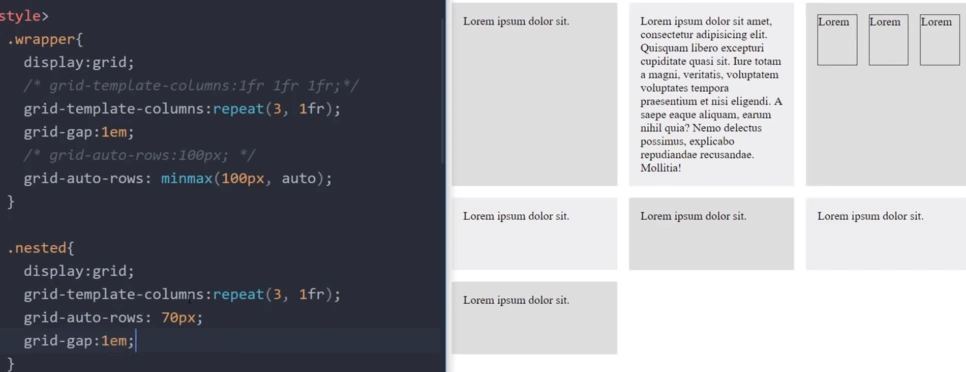Viewport: 966px width, 372px height.
Task: Click nested grid-template-columns repeat line
Action: pyautogui.click(x=182, y=294)
